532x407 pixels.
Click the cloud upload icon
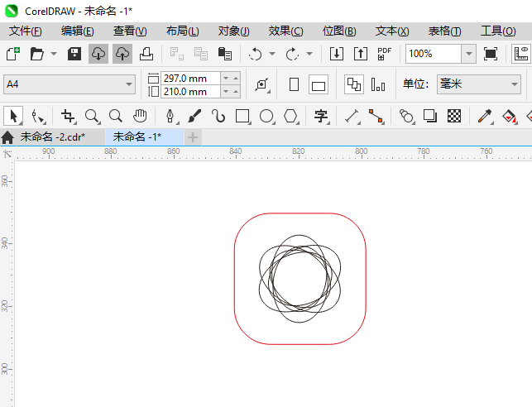[x=122, y=54]
